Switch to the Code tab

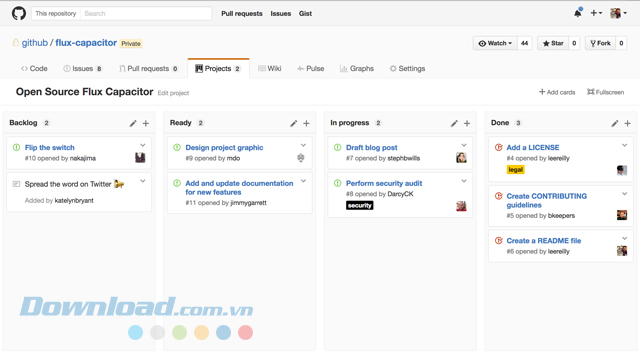34,69
